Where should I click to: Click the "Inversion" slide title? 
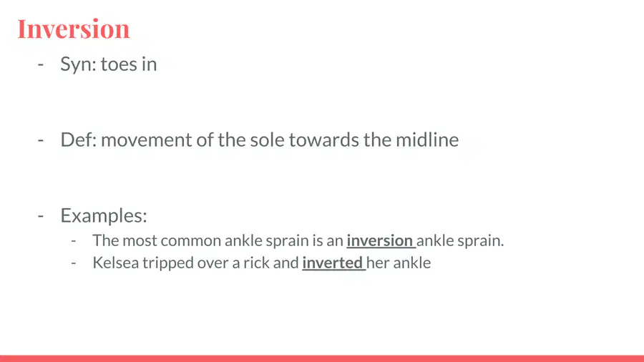click(x=74, y=29)
